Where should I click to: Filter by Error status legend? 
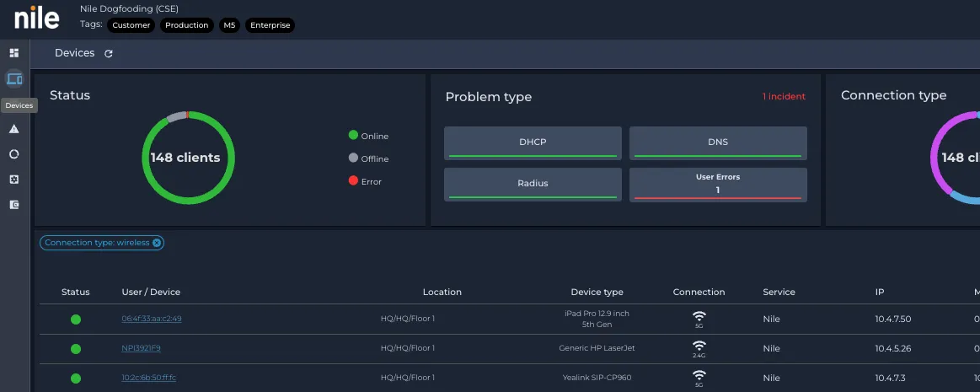click(364, 181)
